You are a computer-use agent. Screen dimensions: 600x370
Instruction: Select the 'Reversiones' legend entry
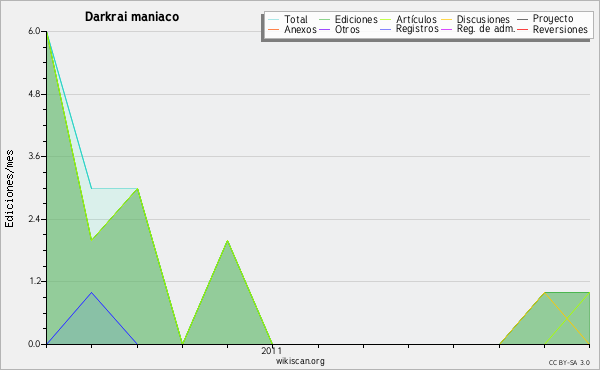(560, 29)
